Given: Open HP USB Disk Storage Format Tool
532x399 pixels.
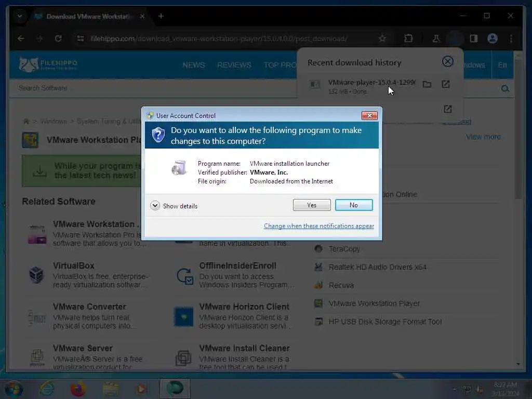Looking at the screenshot, I should click(x=385, y=322).
